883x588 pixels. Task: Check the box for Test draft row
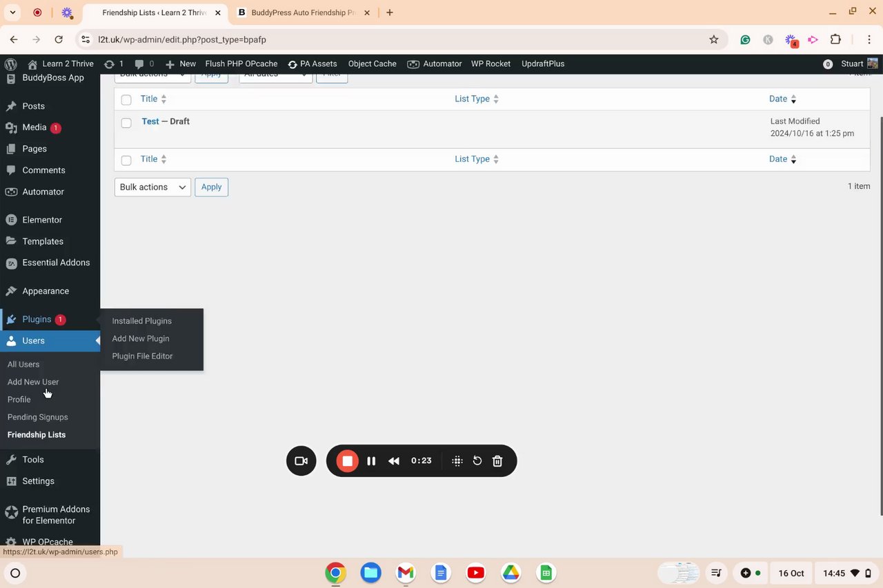[126, 123]
